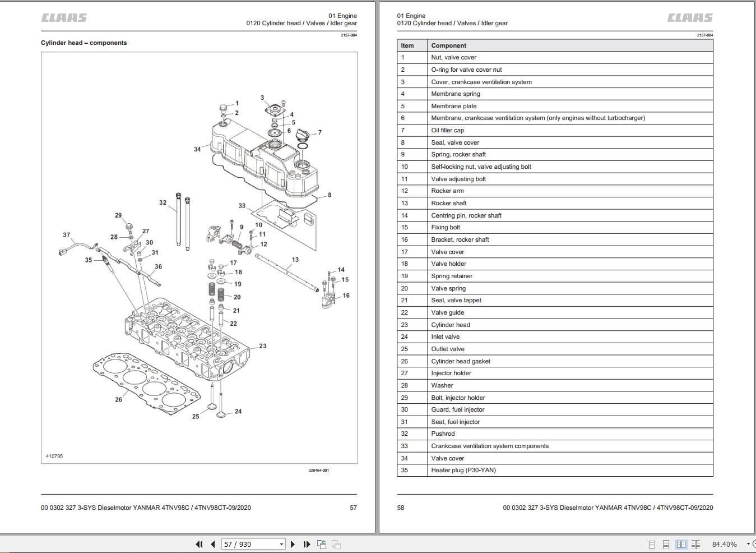756x553 pixels.
Task: Select the 'Nut, valve cover' table row
Action: pos(555,57)
